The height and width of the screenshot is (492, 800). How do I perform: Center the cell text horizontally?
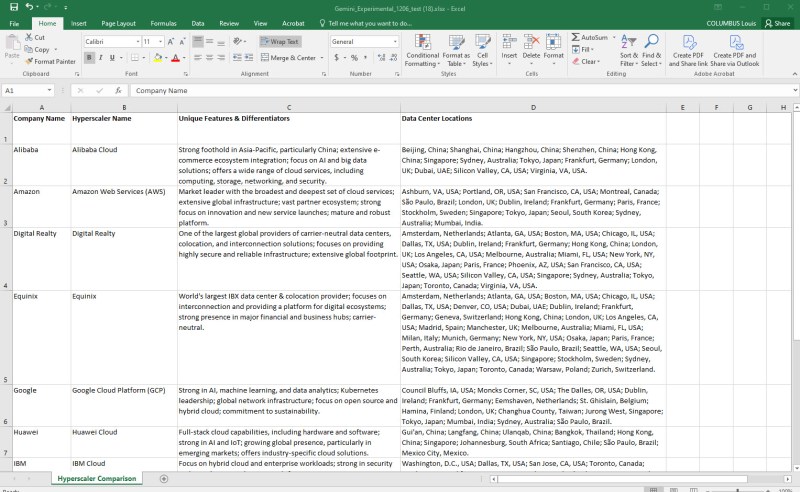click(x=209, y=58)
